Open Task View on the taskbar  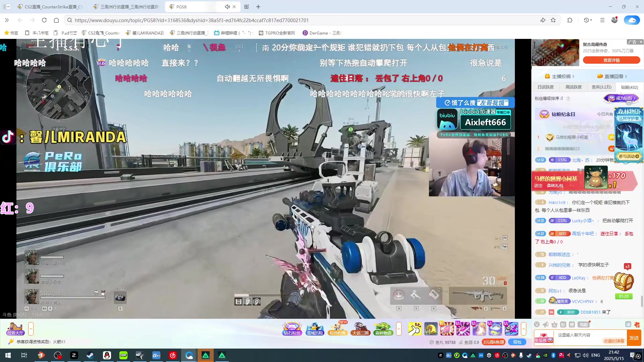(x=24, y=355)
